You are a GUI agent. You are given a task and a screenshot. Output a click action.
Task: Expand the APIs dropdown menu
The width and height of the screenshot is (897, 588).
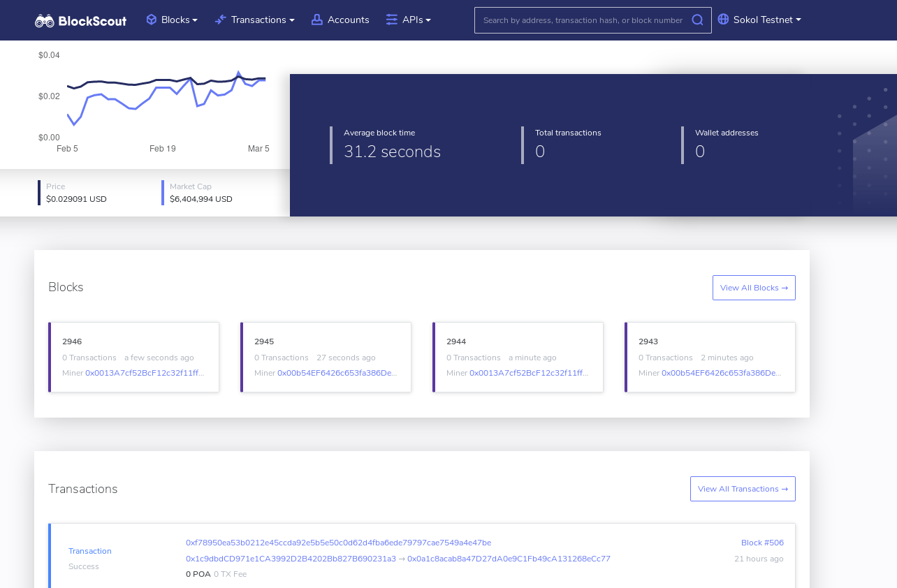tap(409, 20)
